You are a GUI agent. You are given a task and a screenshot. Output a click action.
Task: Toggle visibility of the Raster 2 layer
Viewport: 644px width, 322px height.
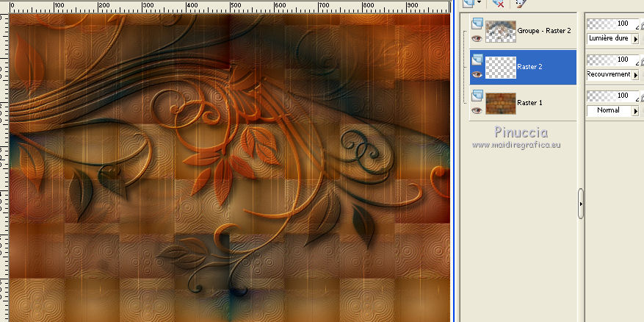tap(477, 74)
